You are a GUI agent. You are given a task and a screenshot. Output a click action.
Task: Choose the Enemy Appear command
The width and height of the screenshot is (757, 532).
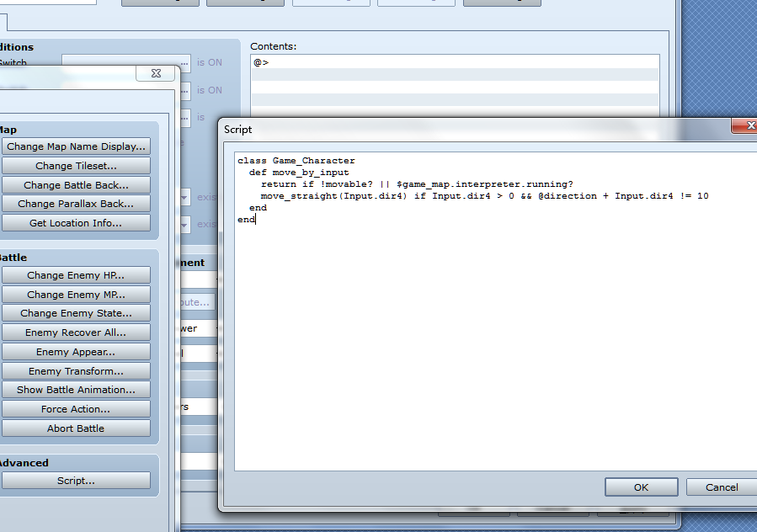tap(76, 352)
